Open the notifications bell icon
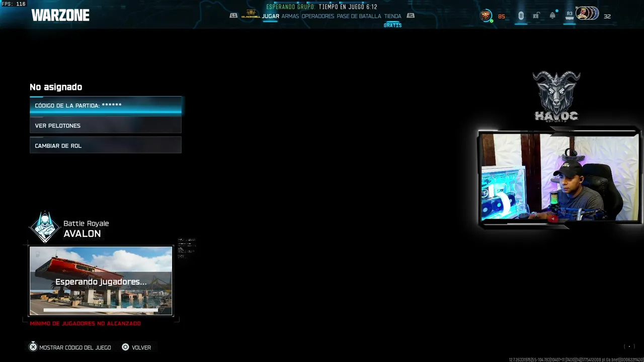 click(552, 16)
